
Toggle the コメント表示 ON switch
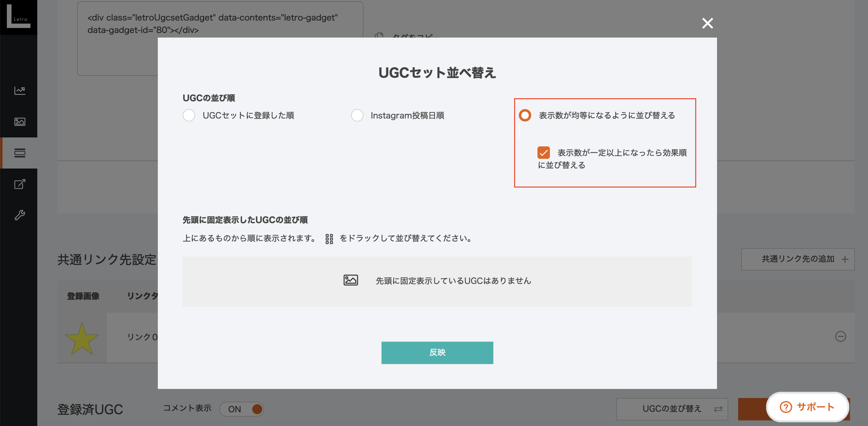tap(241, 409)
